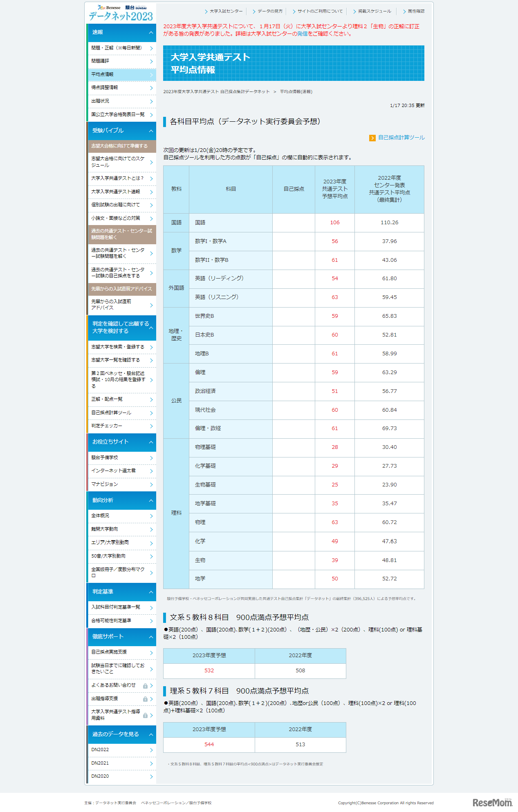
Task: Open DN2021 past data item
Action: coord(121,763)
